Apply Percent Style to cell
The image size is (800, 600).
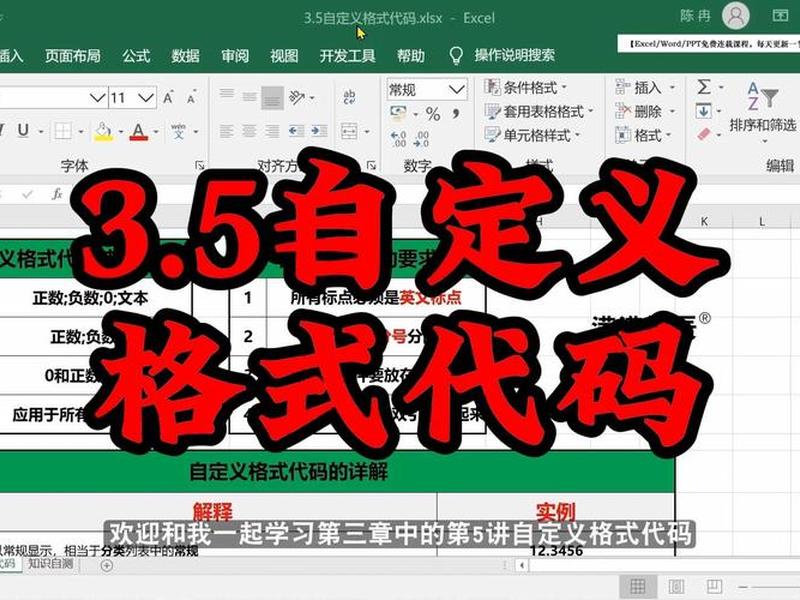433,113
